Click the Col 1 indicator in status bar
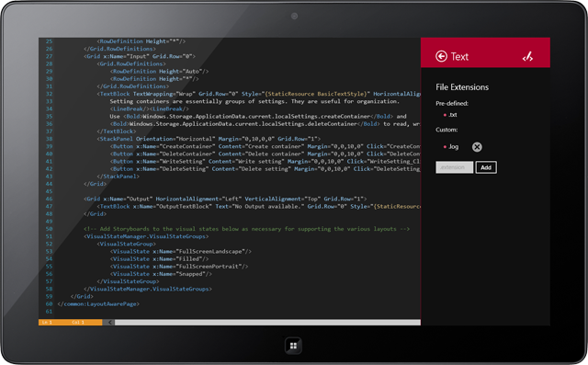The height and width of the screenshot is (365, 588). click(78, 322)
